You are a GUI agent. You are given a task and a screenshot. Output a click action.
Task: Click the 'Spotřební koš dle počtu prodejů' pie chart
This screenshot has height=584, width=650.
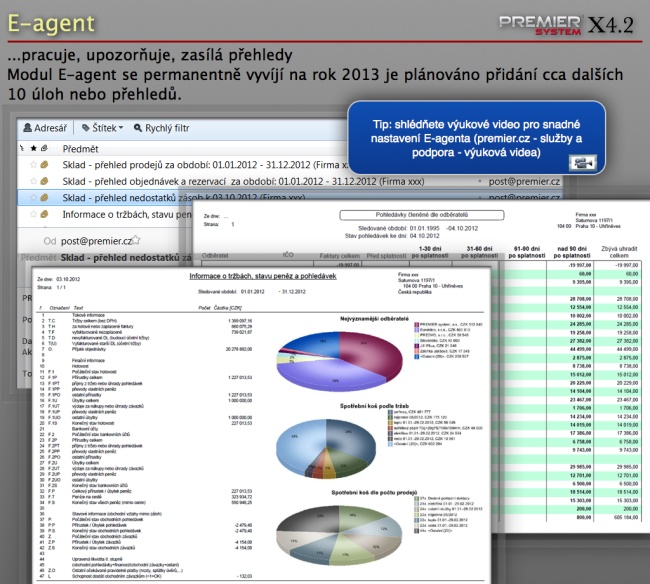point(339,535)
